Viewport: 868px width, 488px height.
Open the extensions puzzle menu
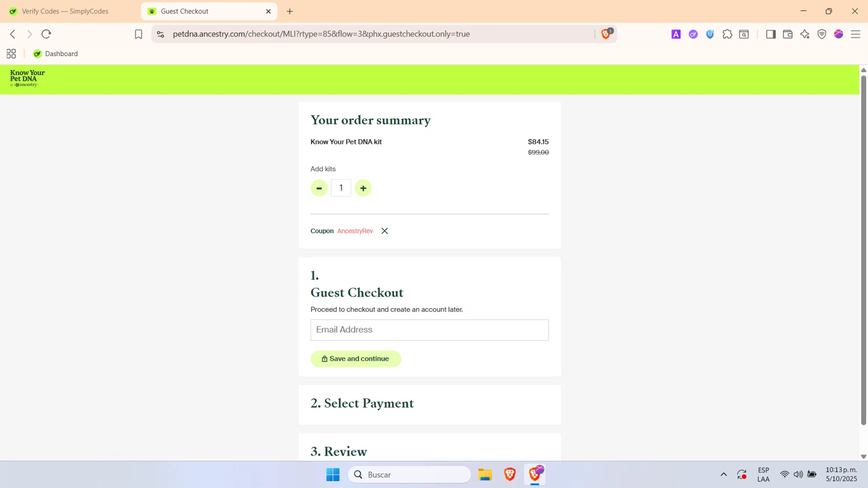[x=727, y=35]
